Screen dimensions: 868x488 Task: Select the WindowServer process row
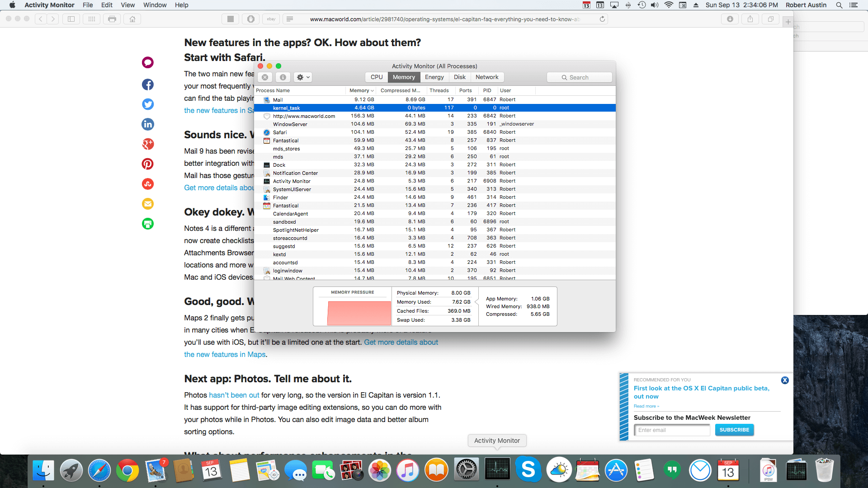click(290, 124)
